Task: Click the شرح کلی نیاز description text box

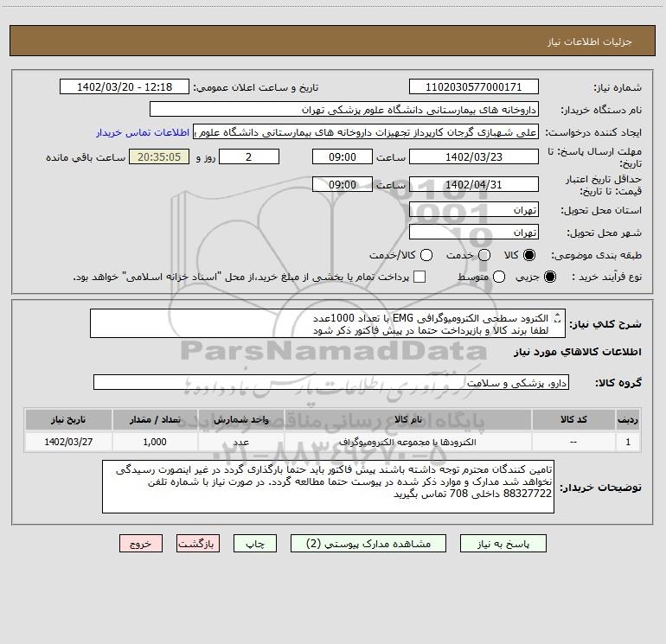Action: coord(328,324)
